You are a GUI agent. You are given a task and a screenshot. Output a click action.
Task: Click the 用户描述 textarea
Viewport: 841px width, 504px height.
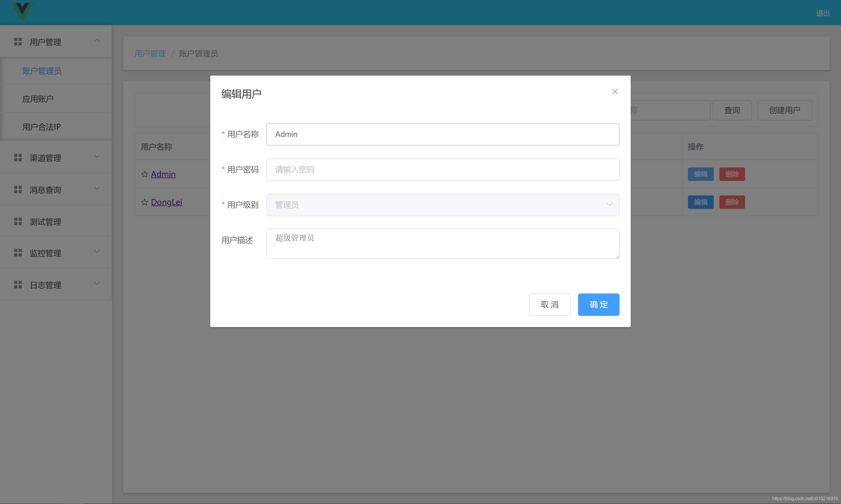(442, 244)
